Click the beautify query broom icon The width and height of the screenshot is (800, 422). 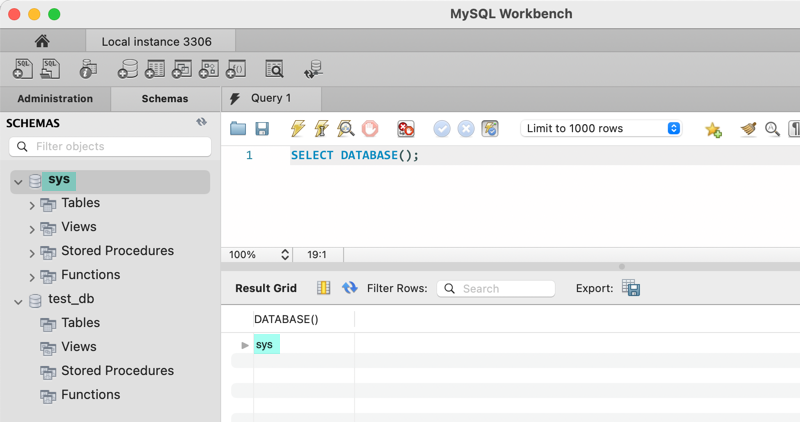(748, 129)
